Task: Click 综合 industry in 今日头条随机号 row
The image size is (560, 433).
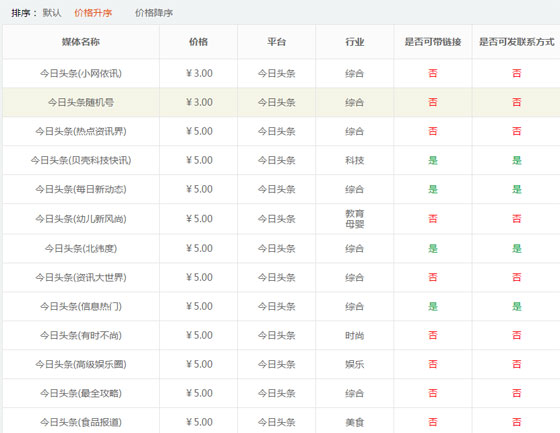Action: coord(355,103)
